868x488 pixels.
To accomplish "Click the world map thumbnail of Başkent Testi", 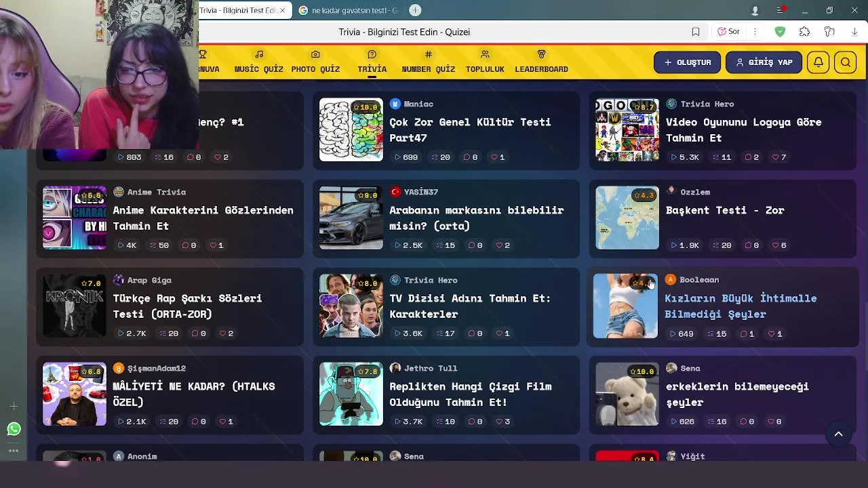I will coord(627,218).
